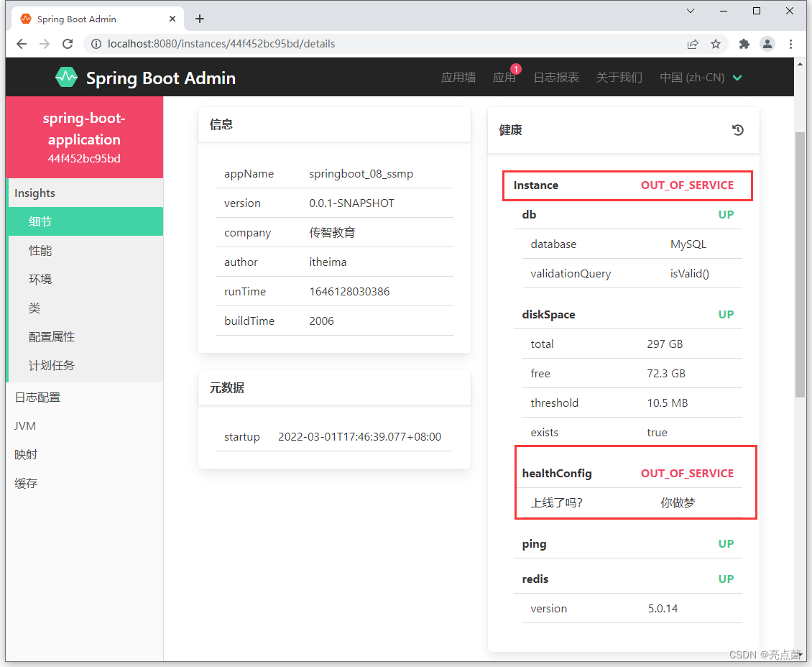Open the browser profile avatar
The width and height of the screenshot is (812, 667).
point(767,44)
